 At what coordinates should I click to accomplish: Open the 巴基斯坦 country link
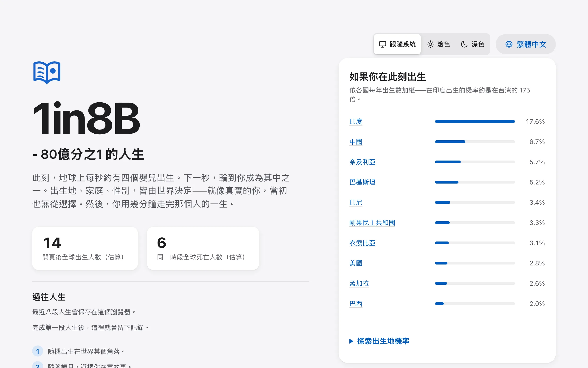[x=362, y=182]
